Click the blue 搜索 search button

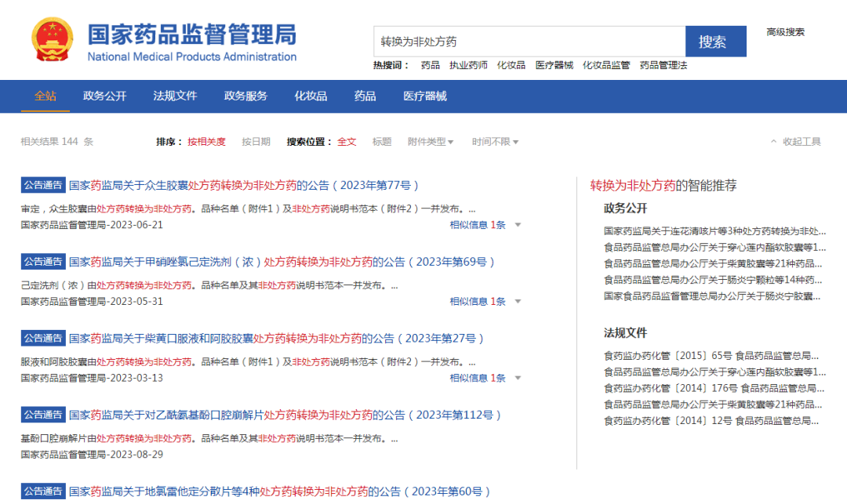[x=715, y=41]
